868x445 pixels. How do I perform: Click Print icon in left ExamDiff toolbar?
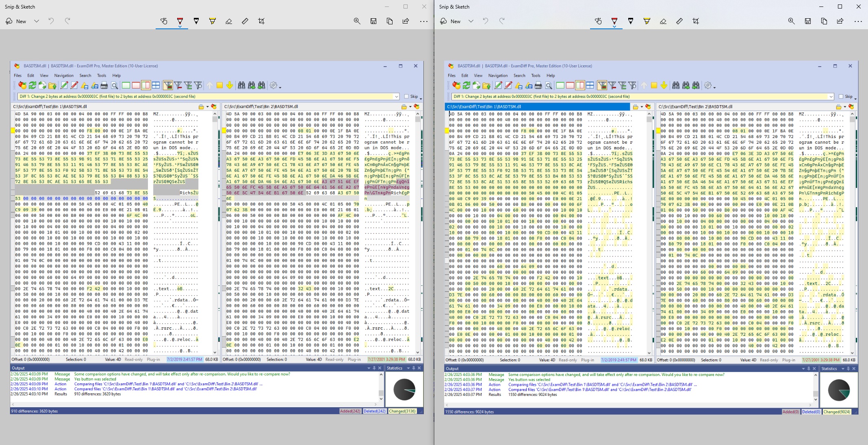pos(104,85)
